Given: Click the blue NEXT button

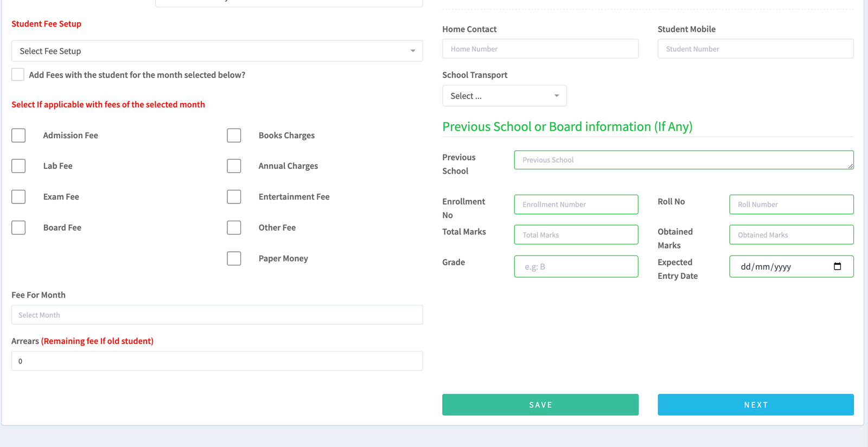Looking at the screenshot, I should click(756, 405).
